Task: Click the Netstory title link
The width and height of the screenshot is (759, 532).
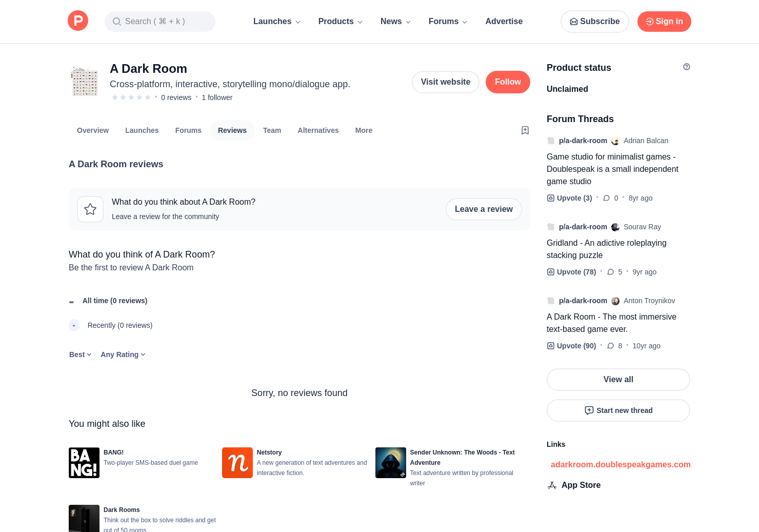Action: tap(269, 452)
